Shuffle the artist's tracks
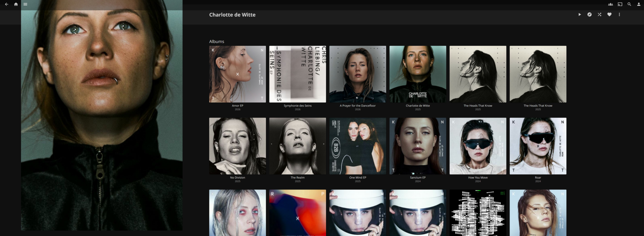Image resolution: width=644 pixels, height=236 pixels. (x=600, y=14)
